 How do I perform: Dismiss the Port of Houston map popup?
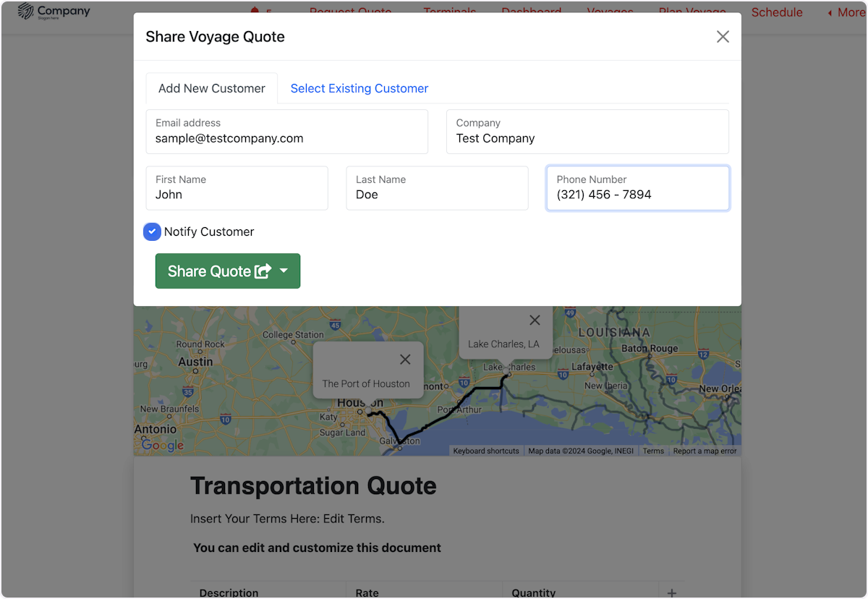point(405,360)
